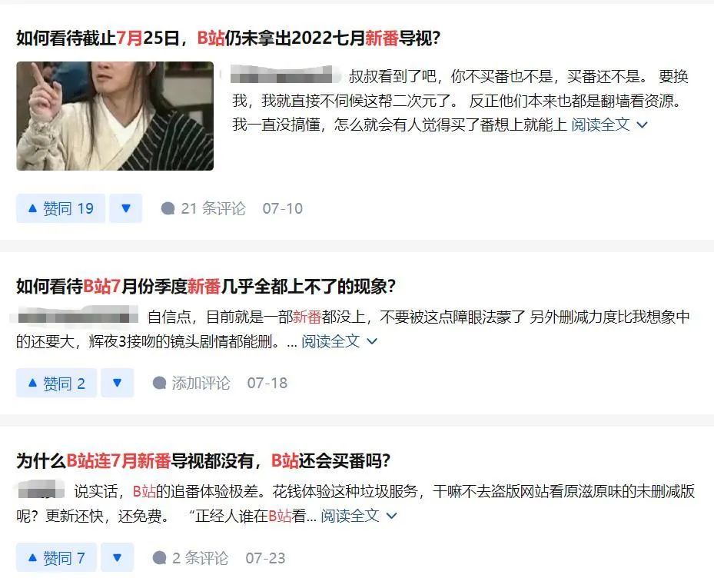The width and height of the screenshot is (714, 588).
Task: Open question 如何看待B站7月份季度新番几乎全都上不了的现象
Action: point(205,286)
